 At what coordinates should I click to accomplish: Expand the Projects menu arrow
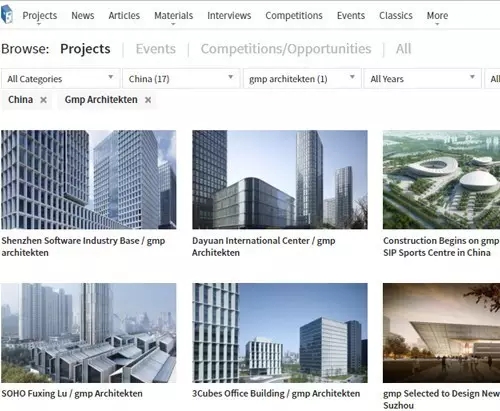(x=39, y=24)
